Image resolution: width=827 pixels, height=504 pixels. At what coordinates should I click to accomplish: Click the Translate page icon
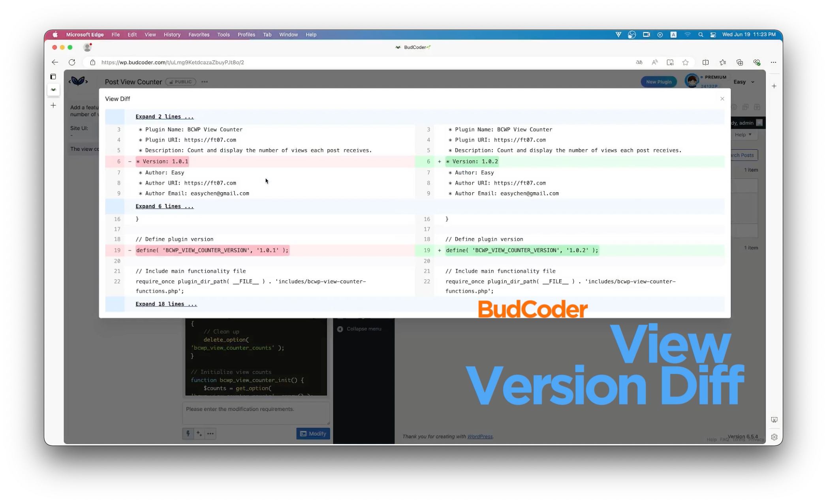point(639,62)
